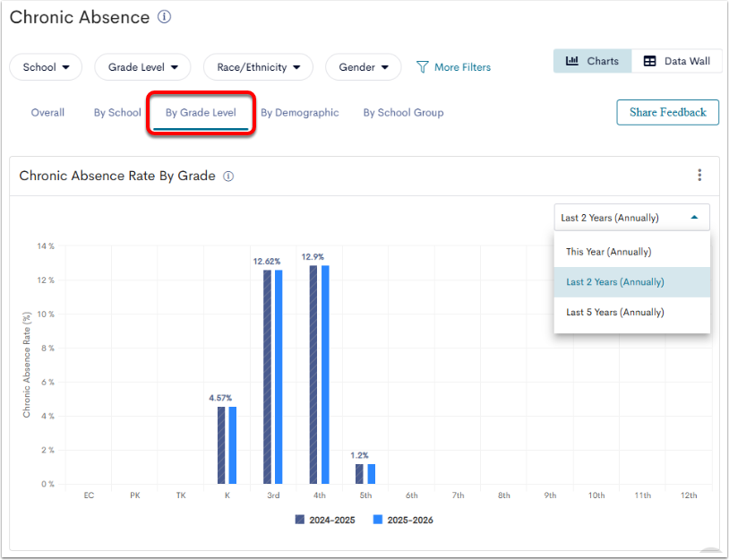The image size is (729, 560).
Task: Select This Year (Annually) option
Action: coord(632,252)
